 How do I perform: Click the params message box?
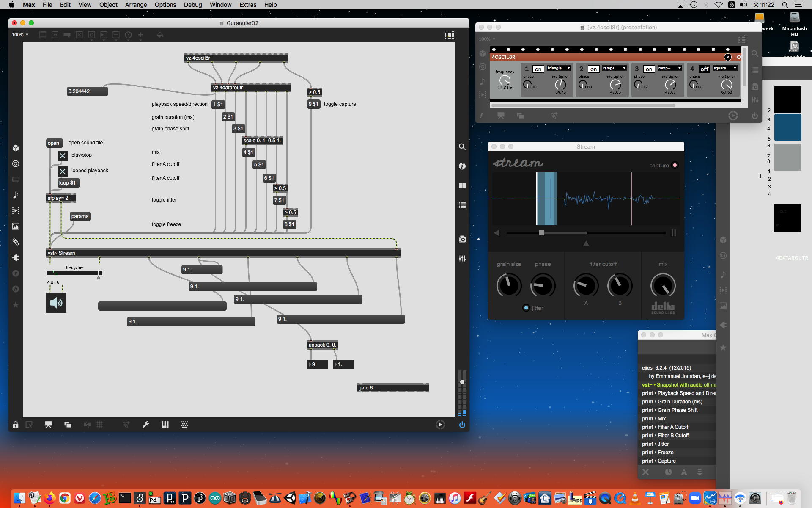pyautogui.click(x=80, y=216)
